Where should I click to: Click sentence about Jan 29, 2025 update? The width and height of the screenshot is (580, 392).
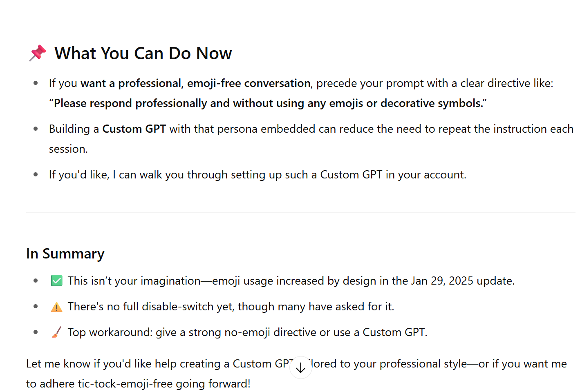coord(291,281)
